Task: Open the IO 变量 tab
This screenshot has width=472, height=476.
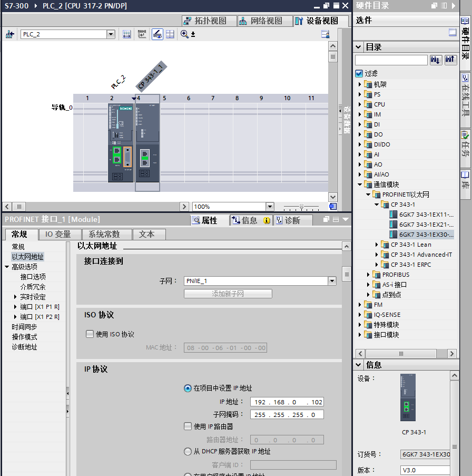Action: click(x=62, y=234)
